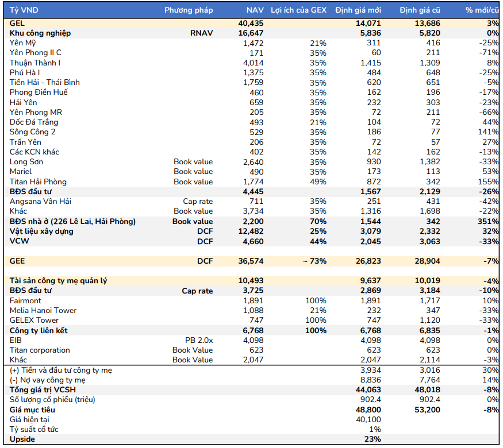Click the 'Tỷ VND' header cell

[x=24, y=10]
